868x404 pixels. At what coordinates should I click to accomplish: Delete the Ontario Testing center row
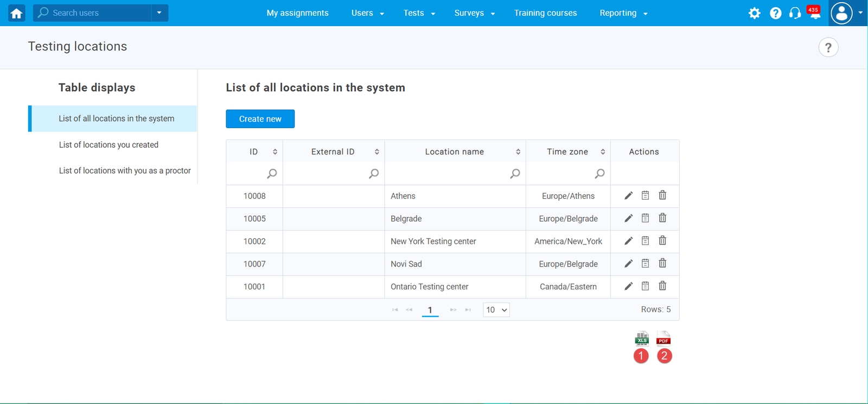tap(662, 286)
